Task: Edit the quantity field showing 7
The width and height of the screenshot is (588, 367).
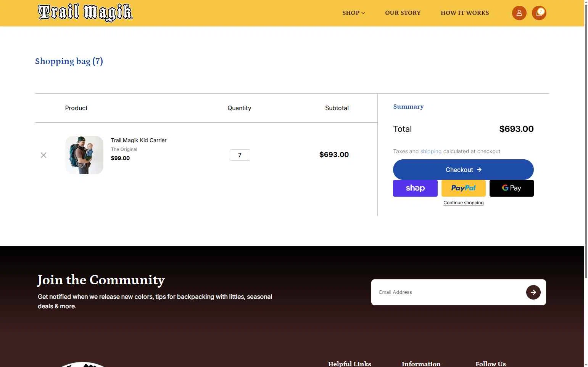Action: [x=240, y=155]
